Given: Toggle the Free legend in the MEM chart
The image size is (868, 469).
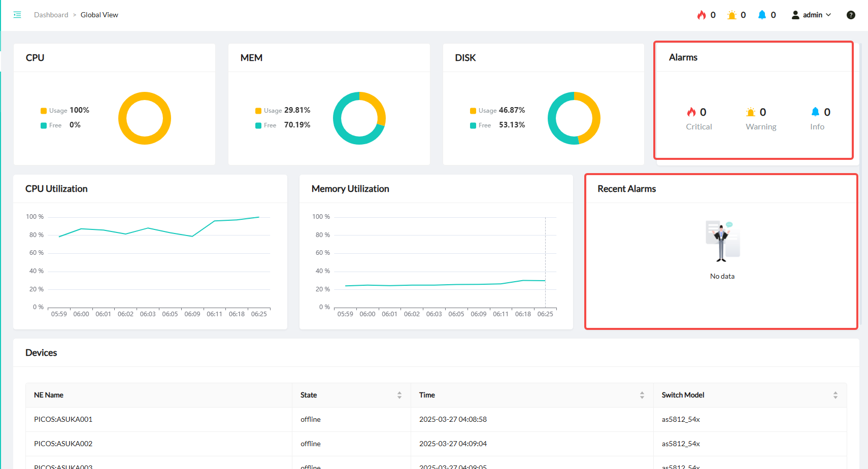Looking at the screenshot, I should (x=265, y=125).
